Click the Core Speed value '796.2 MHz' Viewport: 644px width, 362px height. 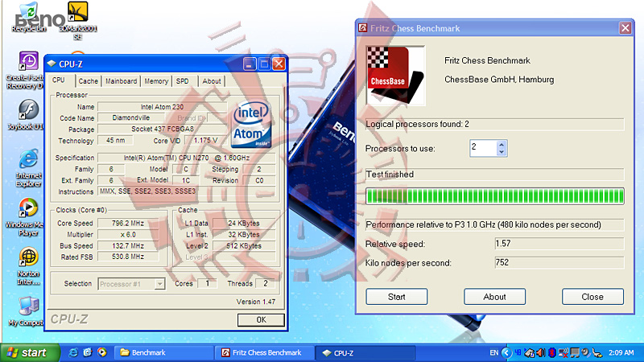pos(128,224)
